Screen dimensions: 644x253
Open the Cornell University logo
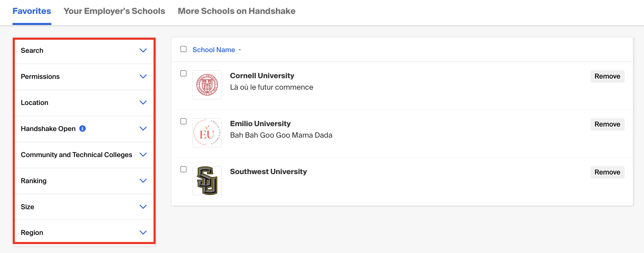207,85
